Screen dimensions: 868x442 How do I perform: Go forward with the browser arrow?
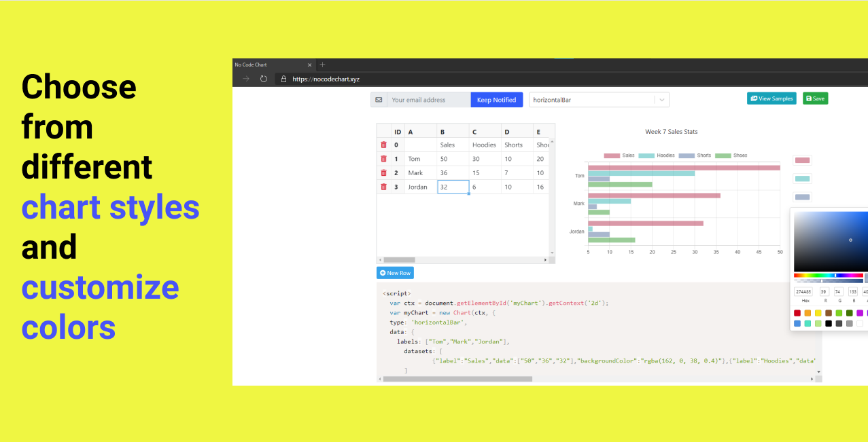(x=246, y=79)
